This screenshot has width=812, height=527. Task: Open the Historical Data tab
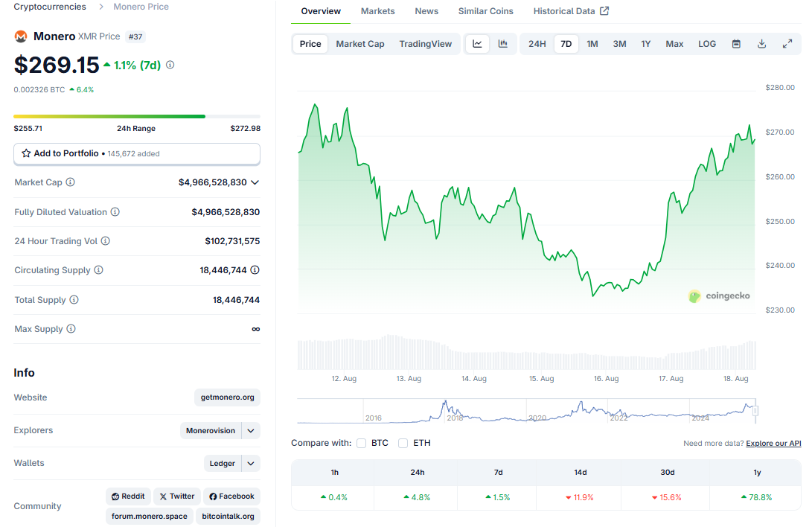click(571, 11)
